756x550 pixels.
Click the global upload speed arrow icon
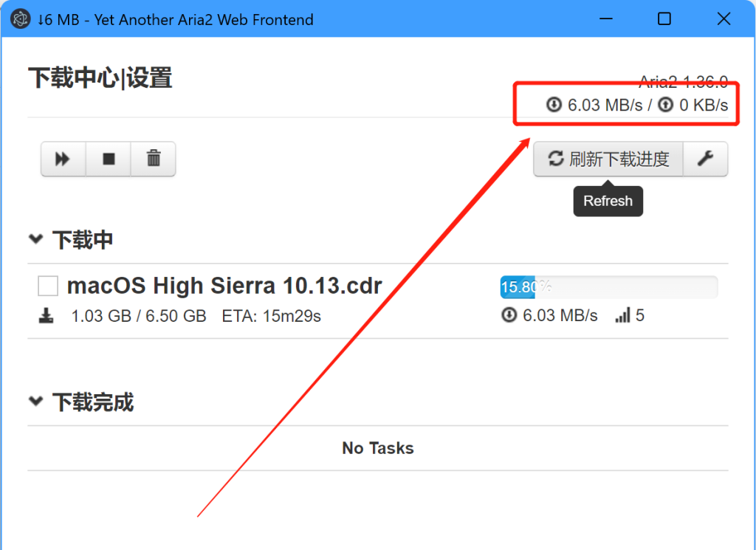pyautogui.click(x=666, y=105)
